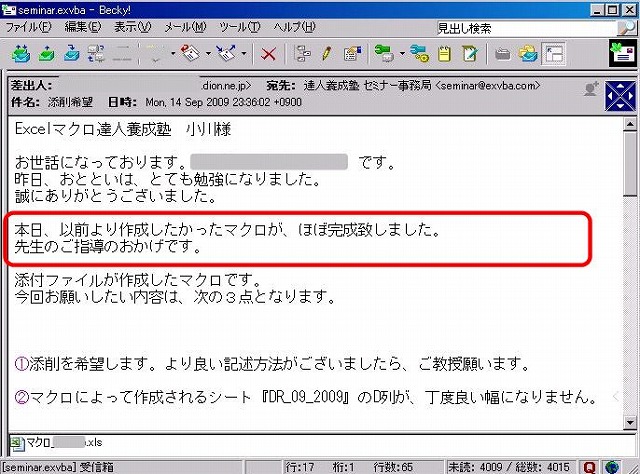
Task: Open the Excel attachment マクロ_.xls
Action: point(57,443)
